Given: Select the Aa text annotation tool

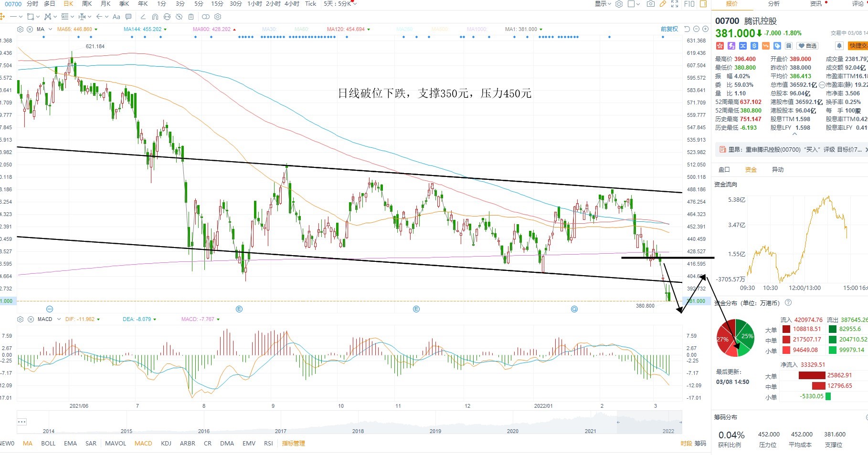Looking at the screenshot, I should point(116,17).
